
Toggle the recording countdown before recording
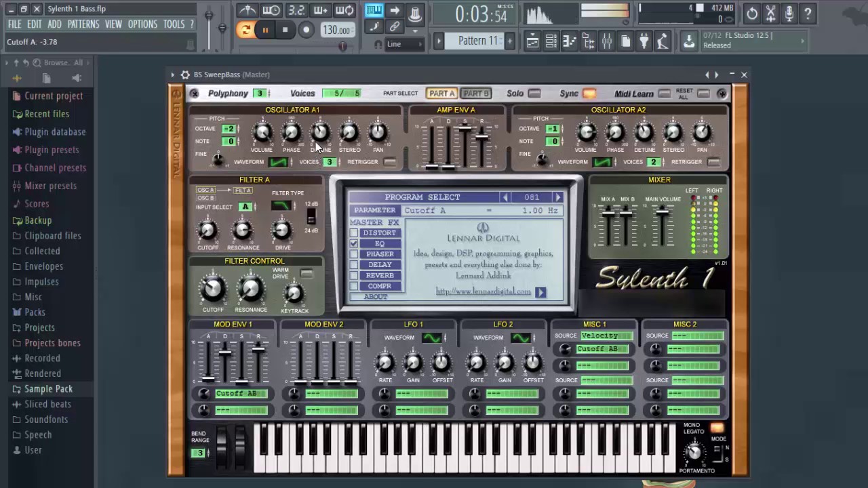coord(296,10)
